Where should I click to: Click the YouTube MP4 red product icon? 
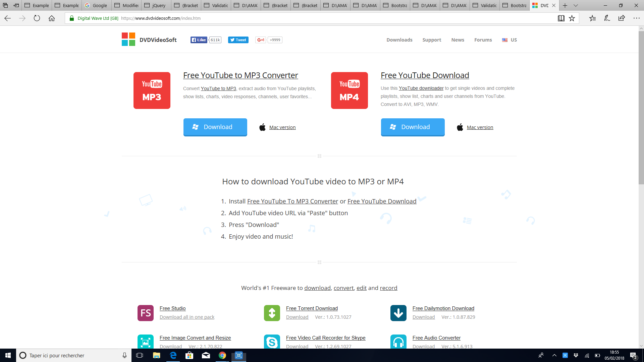[350, 90]
